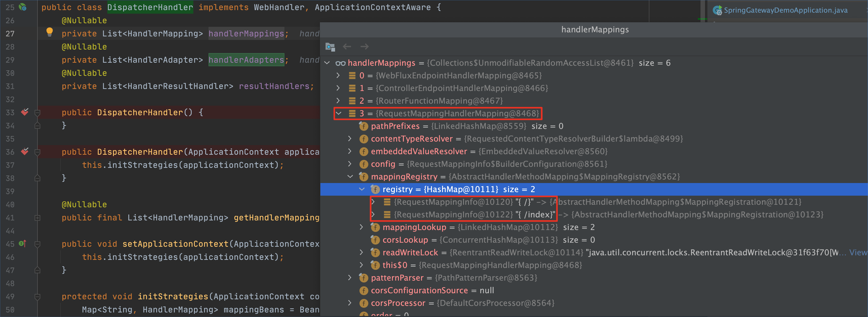This screenshot has height=317, width=868.
Task: Collapse the registry HashMap node
Action: pyautogui.click(x=362, y=189)
